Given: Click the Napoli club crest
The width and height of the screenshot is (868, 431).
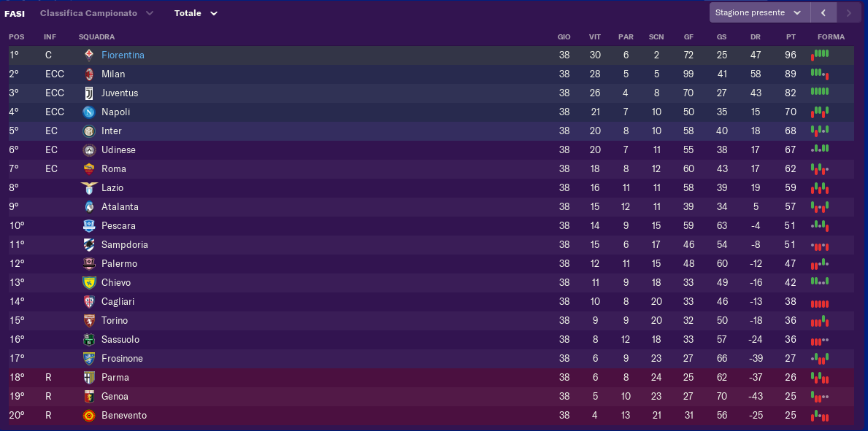Looking at the screenshot, I should tap(88, 112).
